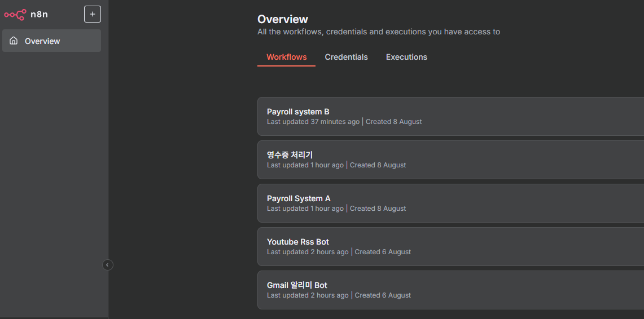Viewport: 644px width, 319px height.
Task: Select the Payroll System A workflow title
Action: coord(299,198)
